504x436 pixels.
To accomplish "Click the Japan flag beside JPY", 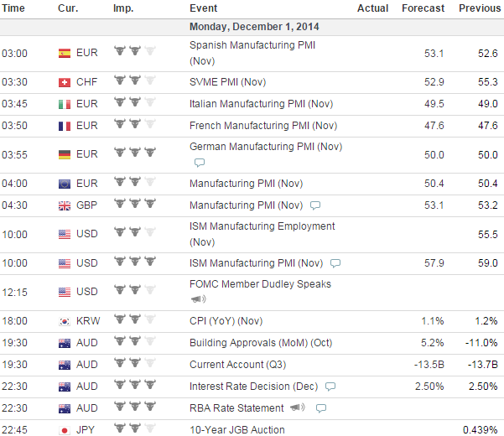I will (x=65, y=430).
